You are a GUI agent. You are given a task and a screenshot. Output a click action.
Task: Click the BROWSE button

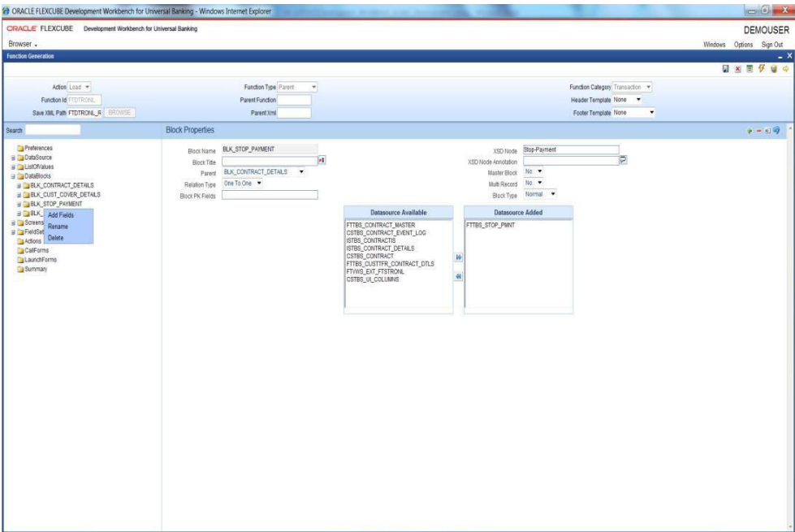119,113
